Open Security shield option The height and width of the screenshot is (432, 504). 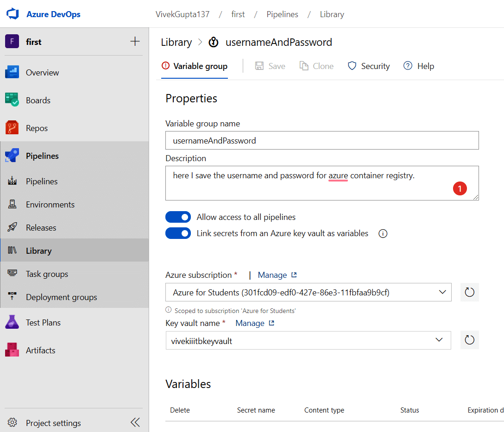click(369, 66)
